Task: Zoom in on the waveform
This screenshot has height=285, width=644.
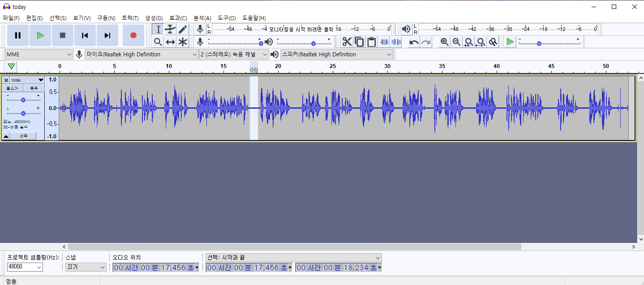Action: (444, 42)
